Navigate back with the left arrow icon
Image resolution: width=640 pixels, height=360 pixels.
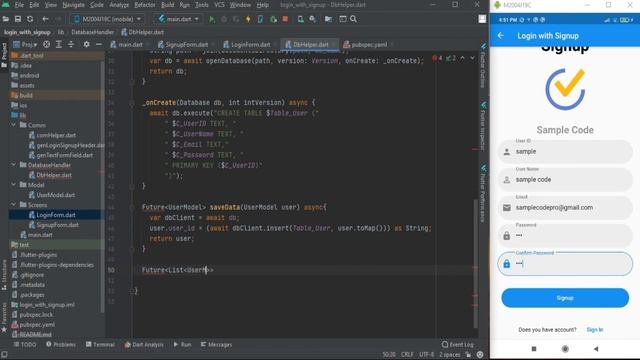coord(45,19)
